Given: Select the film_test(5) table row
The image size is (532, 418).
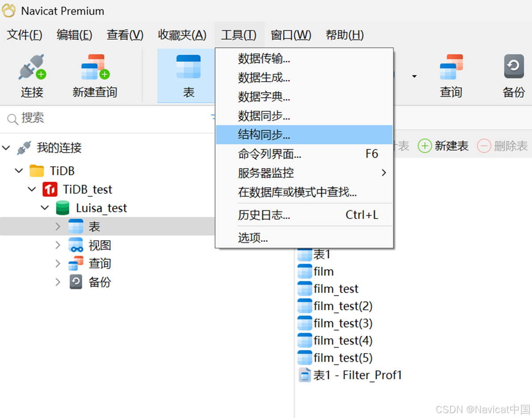Looking at the screenshot, I should (335, 358).
